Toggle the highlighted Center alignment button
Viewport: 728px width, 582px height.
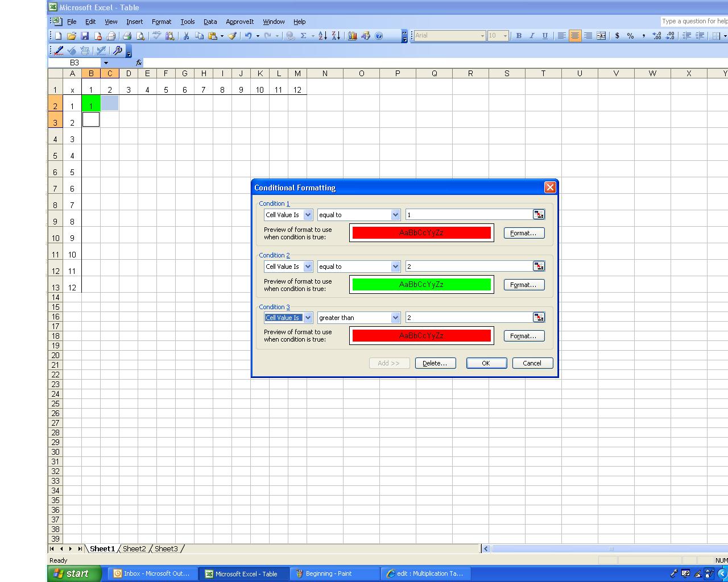tap(574, 36)
